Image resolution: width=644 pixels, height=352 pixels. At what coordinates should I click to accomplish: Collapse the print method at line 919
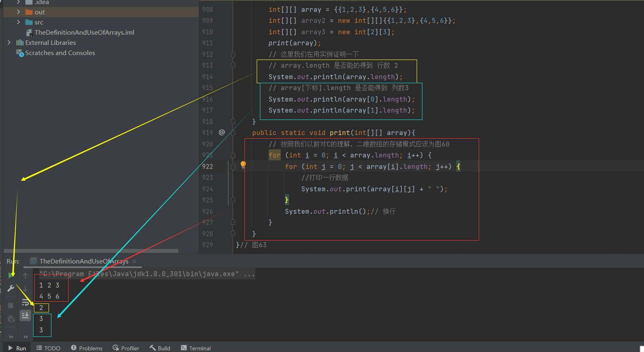[233, 133]
